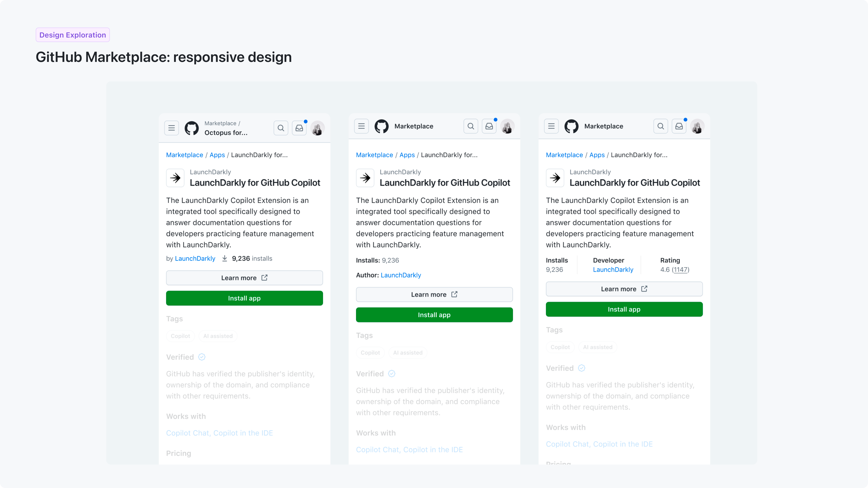Image resolution: width=868 pixels, height=488 pixels.
Task: Click the verified badge checkmark icon
Action: coord(202,357)
